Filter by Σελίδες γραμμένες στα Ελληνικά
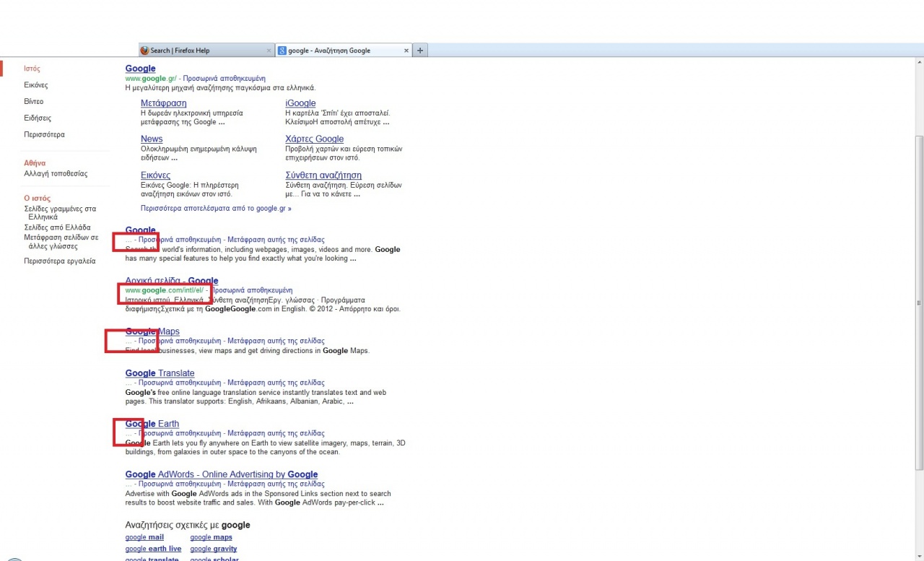This screenshot has height=561, width=924. tap(60, 212)
